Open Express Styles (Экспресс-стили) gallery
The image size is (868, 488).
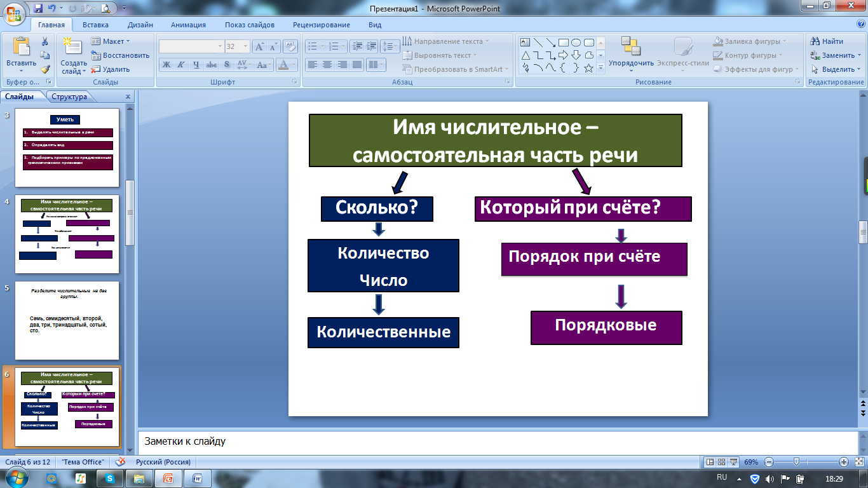683,47
